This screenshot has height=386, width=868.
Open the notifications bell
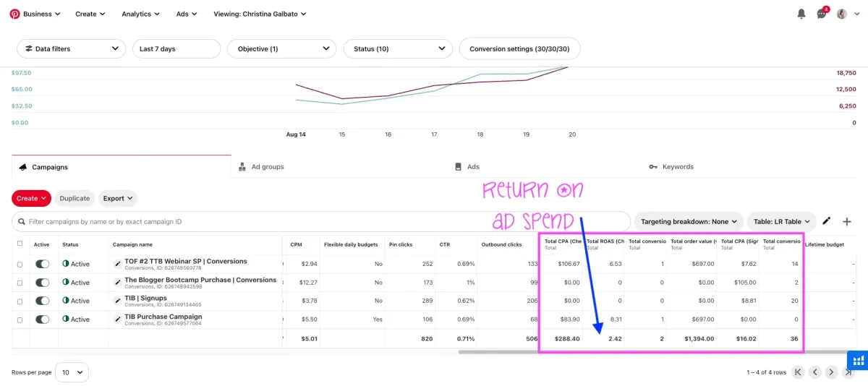[801, 14]
